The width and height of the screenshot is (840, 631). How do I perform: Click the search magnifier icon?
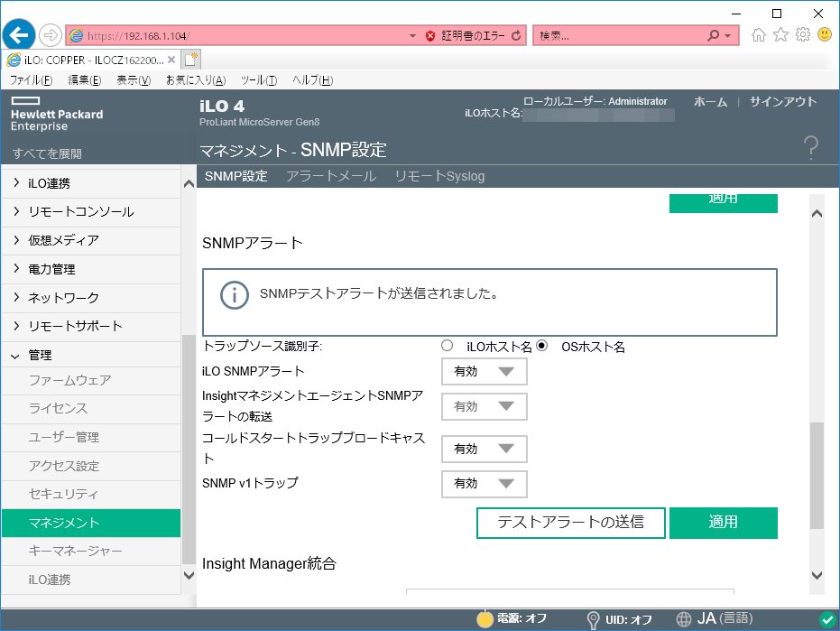pos(713,36)
